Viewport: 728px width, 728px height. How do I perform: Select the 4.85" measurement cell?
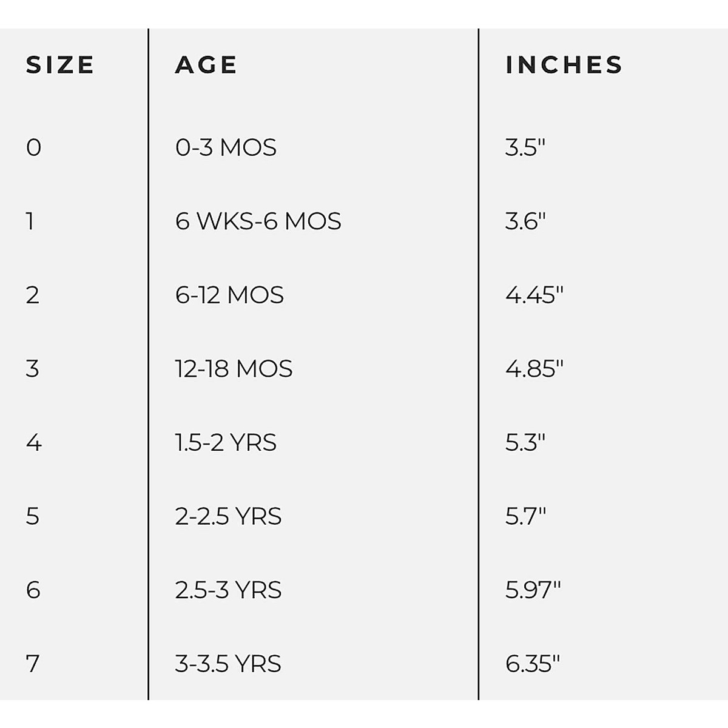point(534,369)
